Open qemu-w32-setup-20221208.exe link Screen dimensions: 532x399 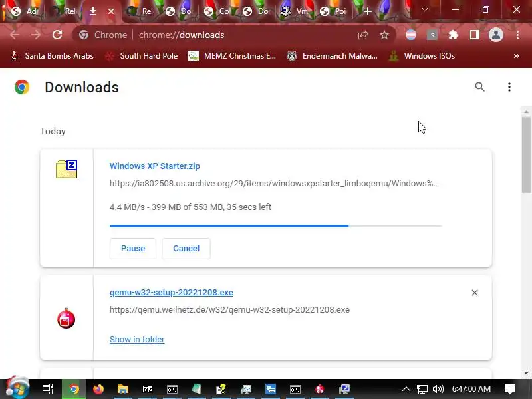point(172,293)
